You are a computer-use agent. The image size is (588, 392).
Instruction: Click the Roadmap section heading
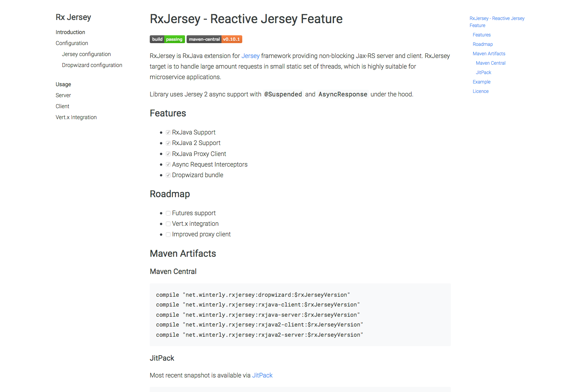170,194
